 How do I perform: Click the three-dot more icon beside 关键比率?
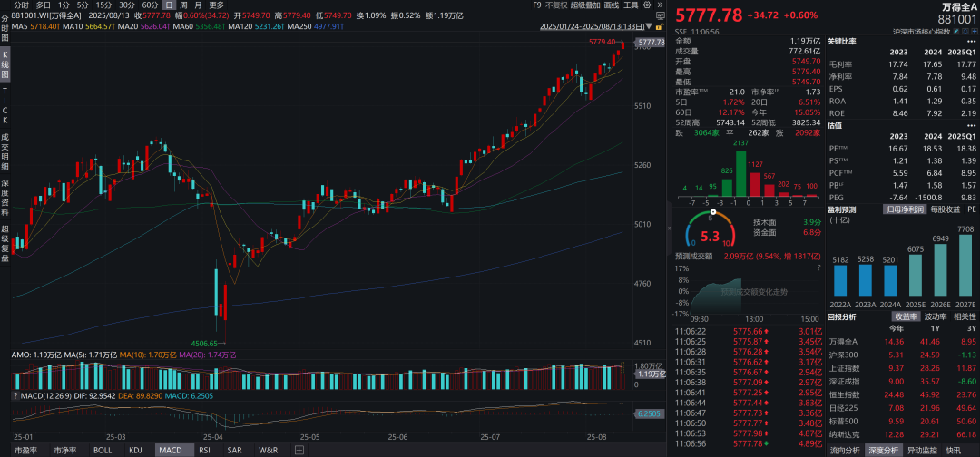(971, 41)
